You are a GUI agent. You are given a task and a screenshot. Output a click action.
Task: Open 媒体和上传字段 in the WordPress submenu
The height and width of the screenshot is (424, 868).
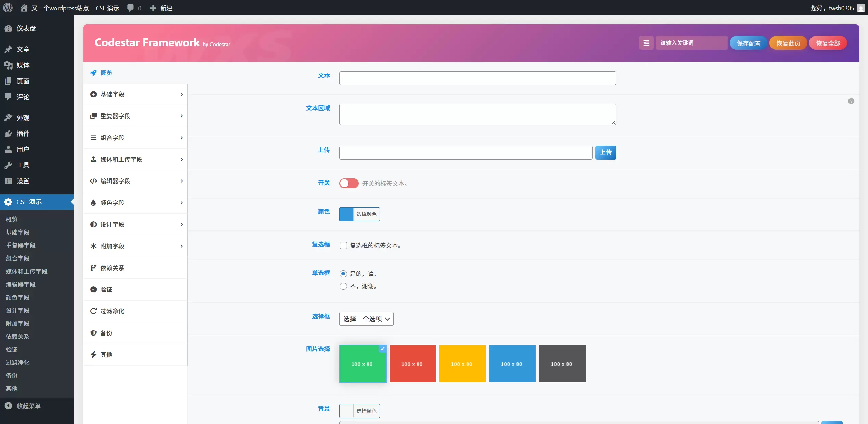coord(27,271)
